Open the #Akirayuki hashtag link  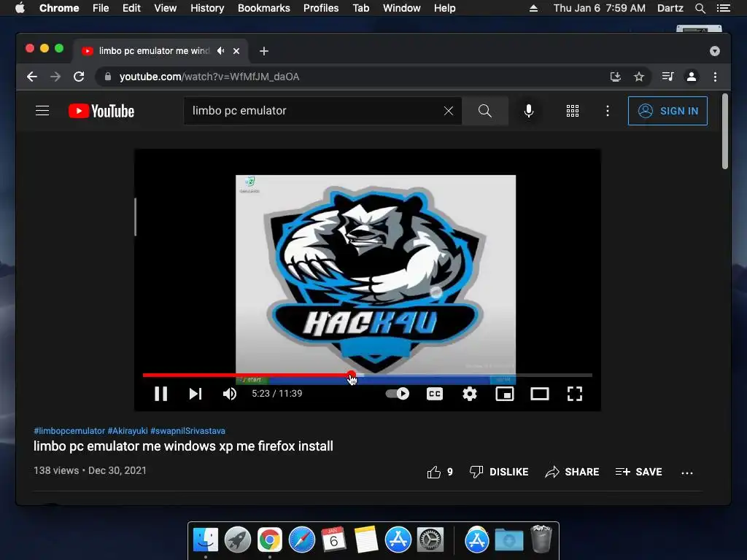click(x=128, y=431)
